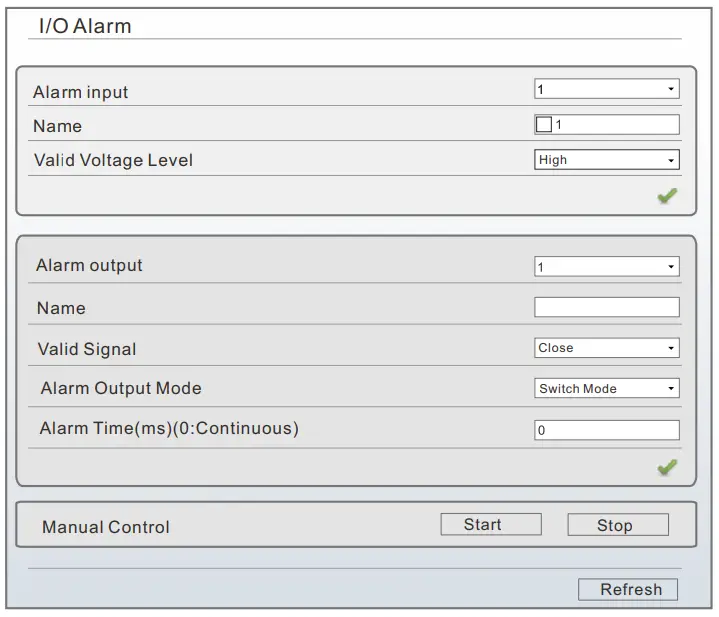This screenshot has width=719, height=617.
Task: Click the Valid Signal label
Action: pyautogui.click(x=87, y=349)
